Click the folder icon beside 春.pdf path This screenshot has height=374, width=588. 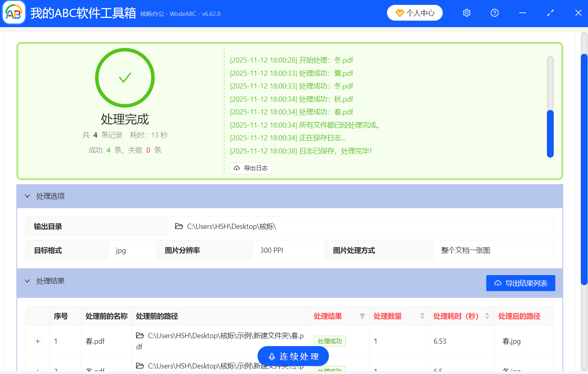140,336
